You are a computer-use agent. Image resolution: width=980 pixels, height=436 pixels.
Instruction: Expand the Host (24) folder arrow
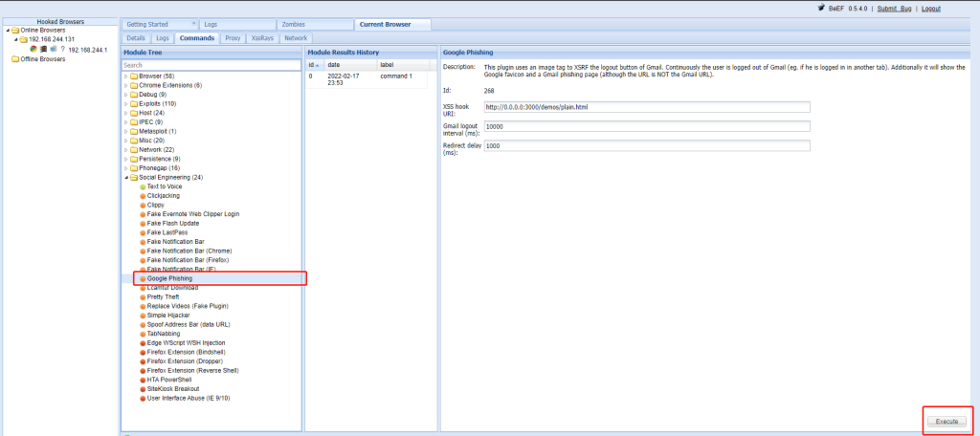pyautogui.click(x=125, y=113)
